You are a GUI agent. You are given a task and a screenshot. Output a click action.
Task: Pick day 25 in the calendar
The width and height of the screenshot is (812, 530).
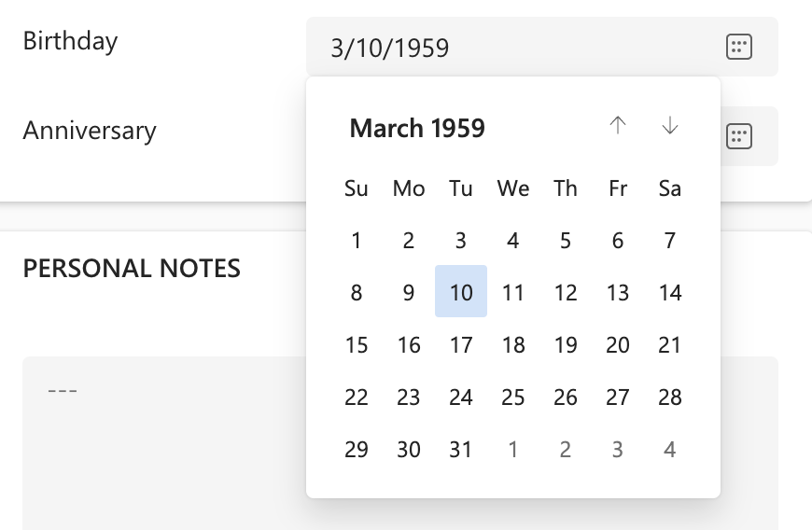(513, 397)
